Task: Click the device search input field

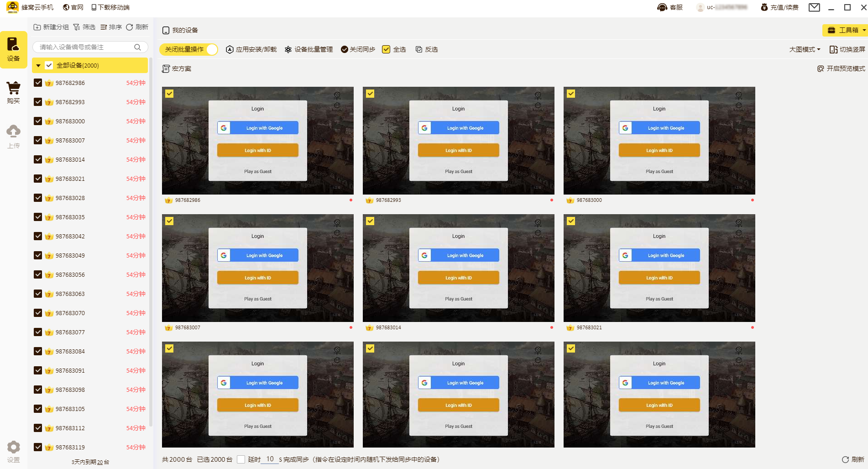Action: (x=84, y=47)
